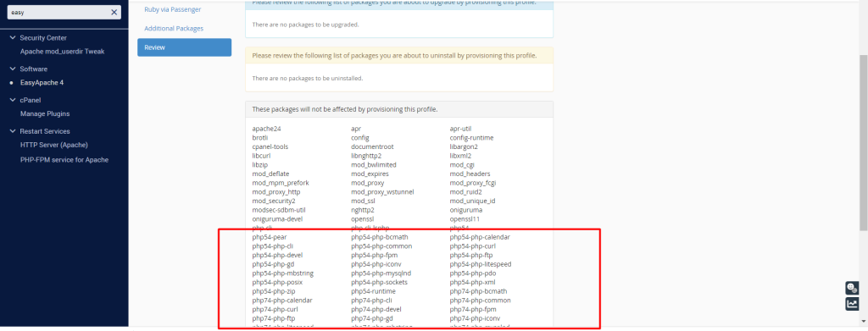The height and width of the screenshot is (331, 868).
Task: Open HTTP Server (Apache) restart page
Action: coord(53,145)
